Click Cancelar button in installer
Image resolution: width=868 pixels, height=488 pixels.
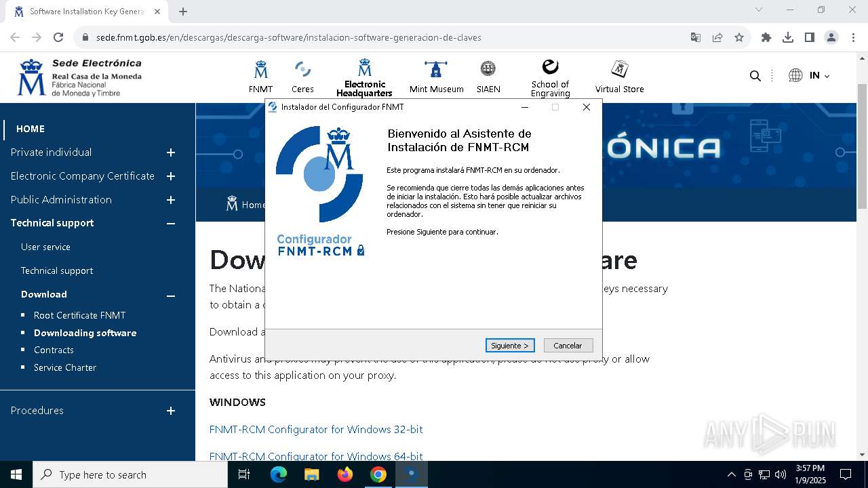pyautogui.click(x=568, y=346)
